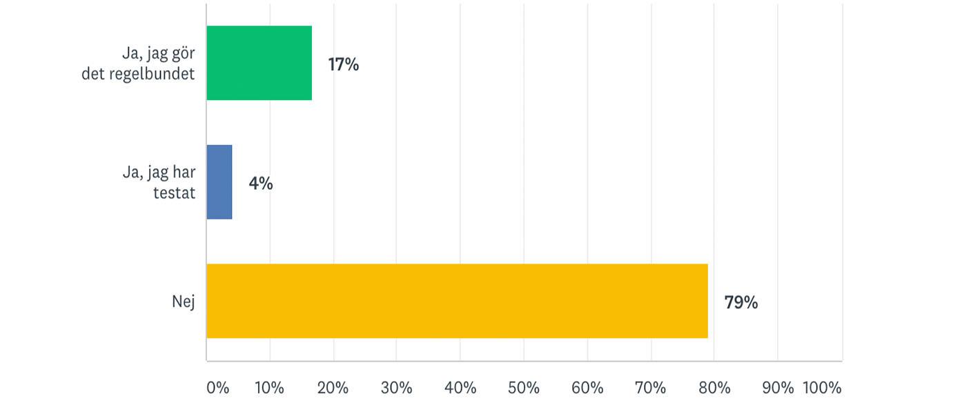Select the 'Ja, jag har testat' label

[x=159, y=183]
